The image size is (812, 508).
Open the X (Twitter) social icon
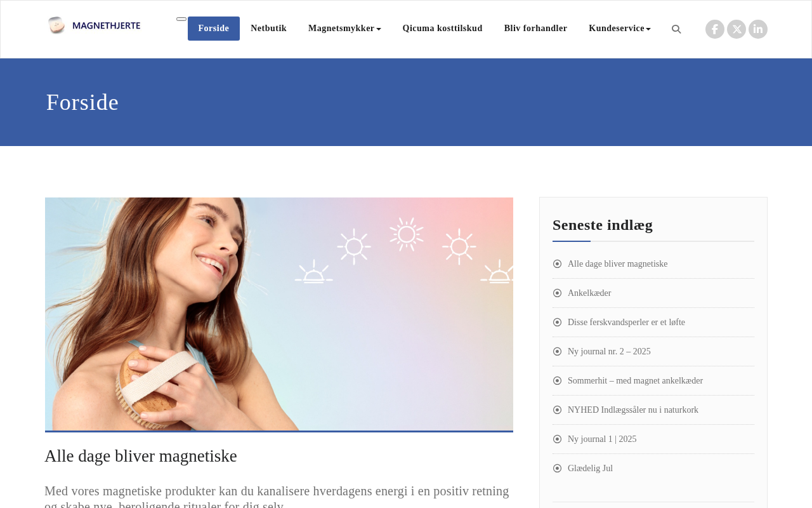click(x=737, y=29)
